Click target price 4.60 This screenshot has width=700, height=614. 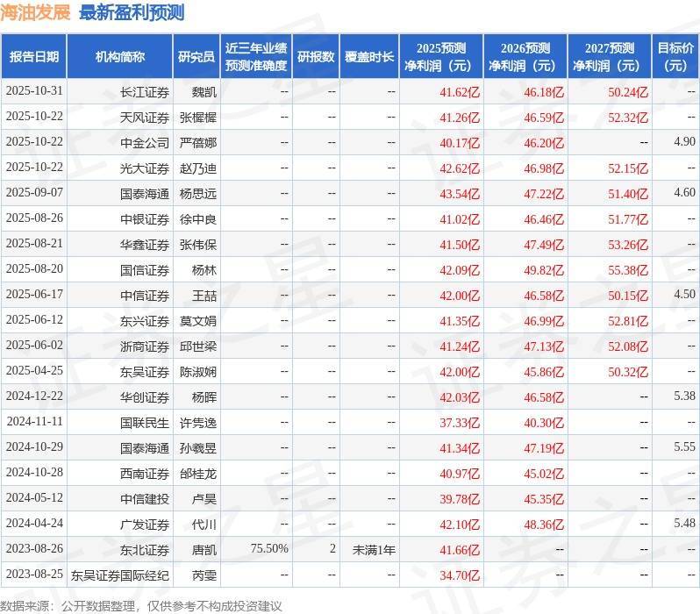(685, 193)
